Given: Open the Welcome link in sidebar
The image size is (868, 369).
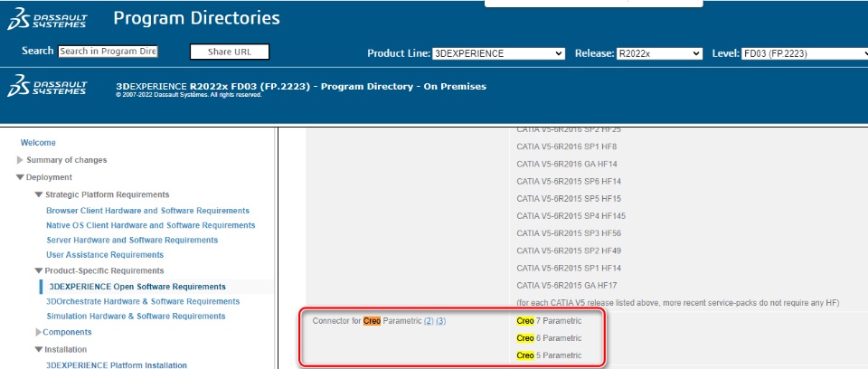Looking at the screenshot, I should (x=38, y=142).
